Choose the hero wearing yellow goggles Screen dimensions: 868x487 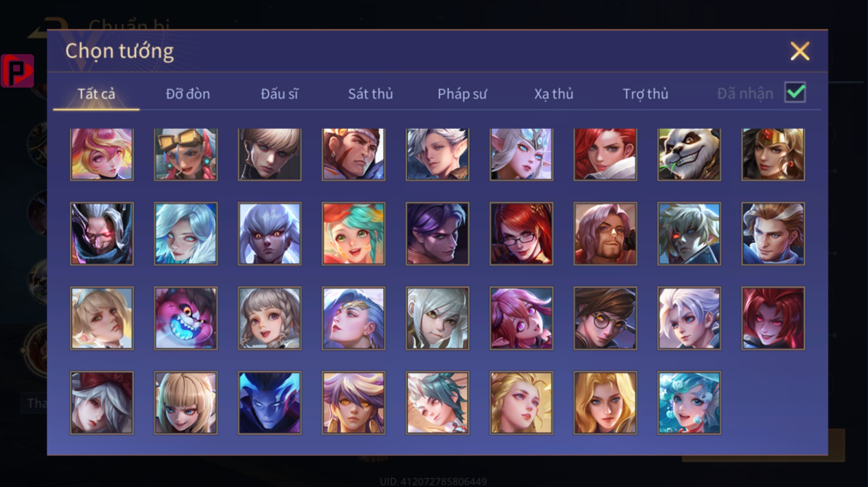click(x=186, y=154)
